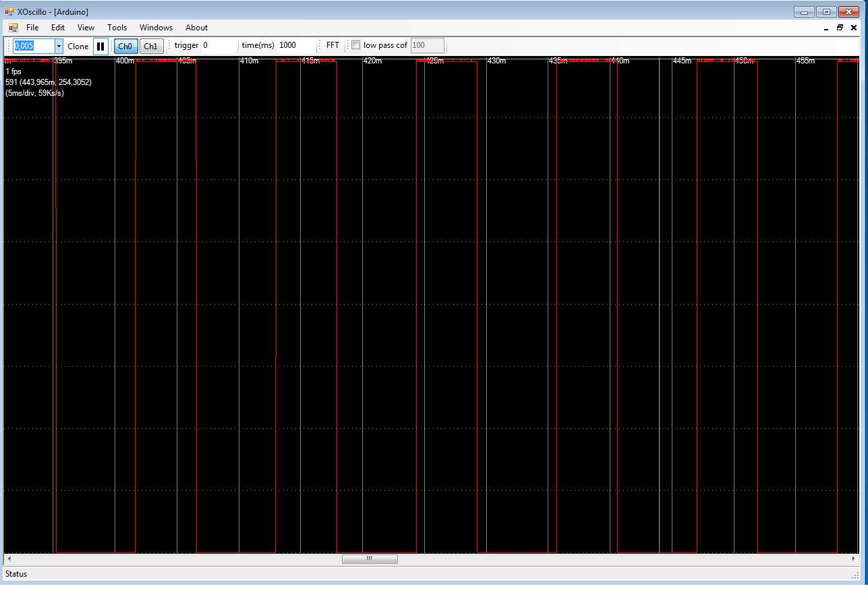Image resolution: width=868 pixels, height=607 pixels.
Task: Expand the time-per-division dropdown arrow
Action: coord(59,46)
